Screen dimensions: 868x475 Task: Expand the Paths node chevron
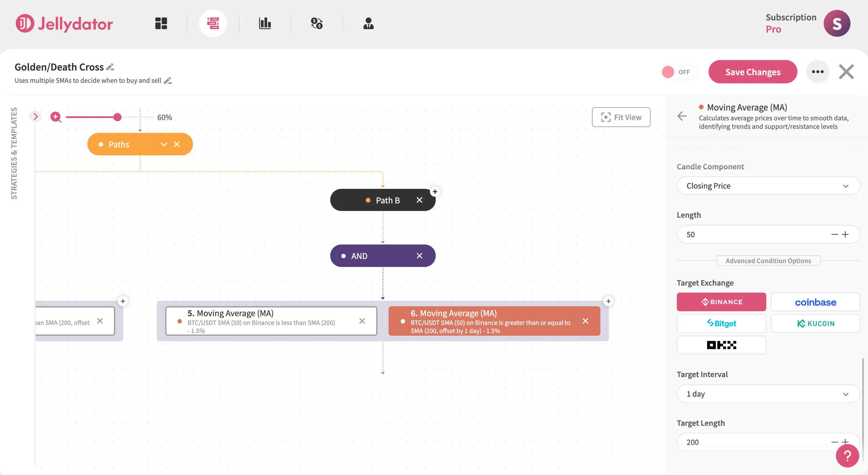(x=164, y=144)
